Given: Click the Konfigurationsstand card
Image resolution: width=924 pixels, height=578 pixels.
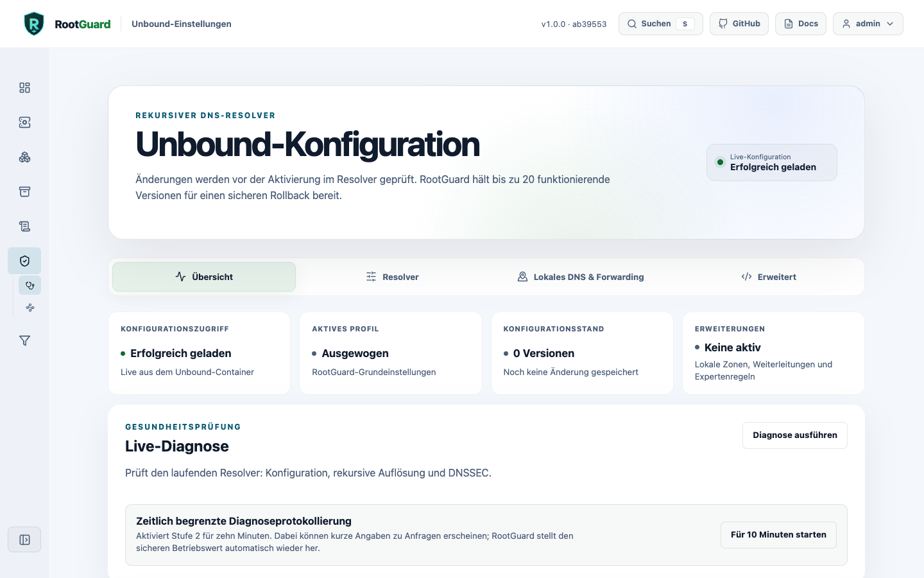Looking at the screenshot, I should point(582,353).
